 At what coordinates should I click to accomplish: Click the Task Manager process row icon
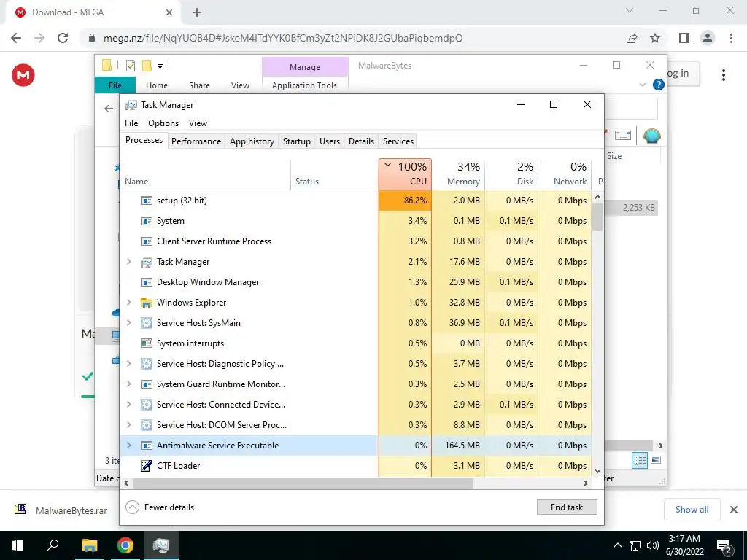pyautogui.click(x=146, y=262)
